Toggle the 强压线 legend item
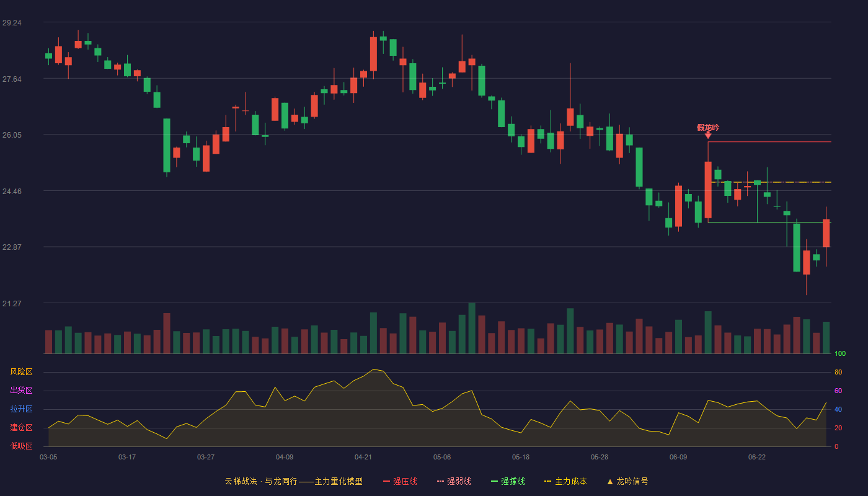Screen dimensions: 868x496 click(400, 481)
